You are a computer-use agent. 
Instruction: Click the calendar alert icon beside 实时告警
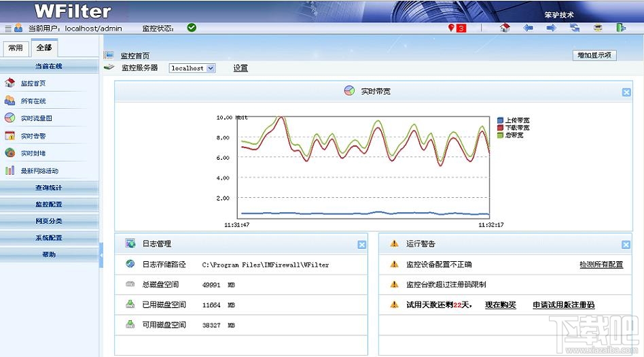[x=10, y=135]
